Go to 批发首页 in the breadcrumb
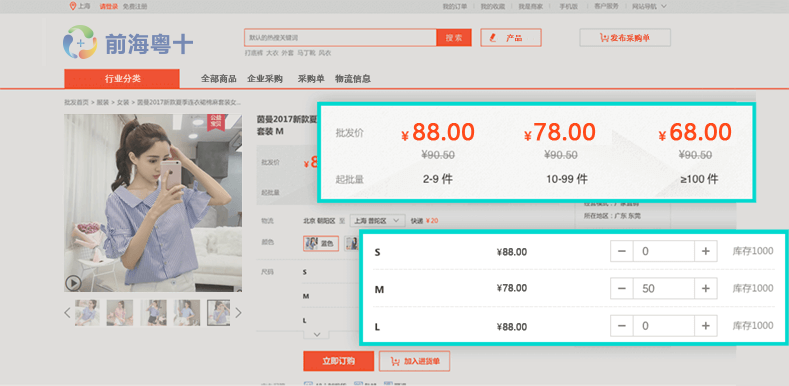Screen dimensions: 789x386 pos(76,102)
